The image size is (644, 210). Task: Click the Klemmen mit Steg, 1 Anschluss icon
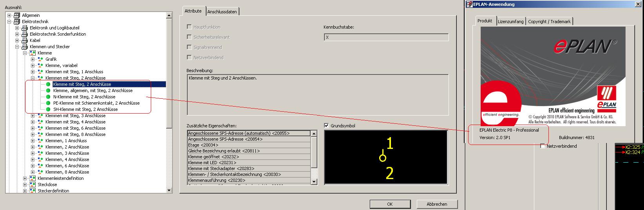click(x=40, y=72)
